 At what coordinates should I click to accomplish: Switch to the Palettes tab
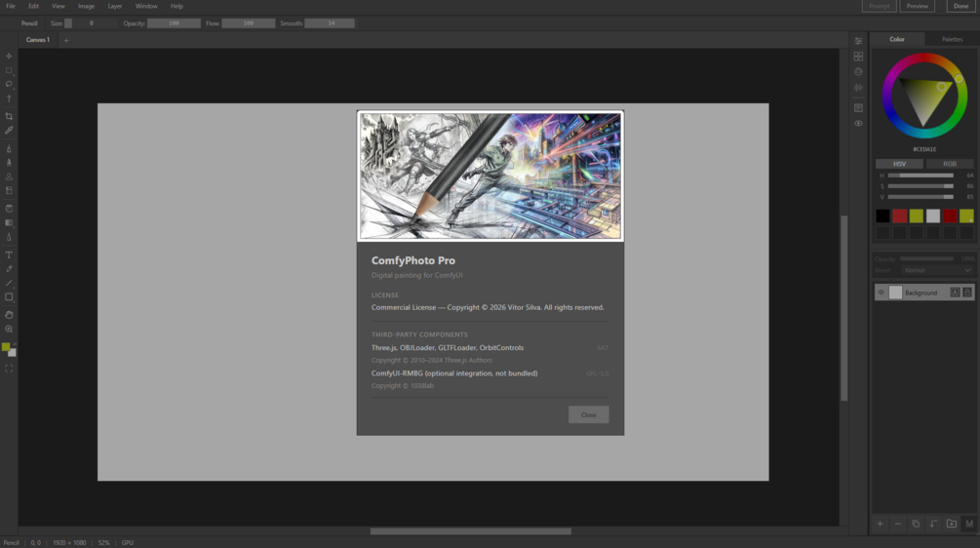[952, 39]
